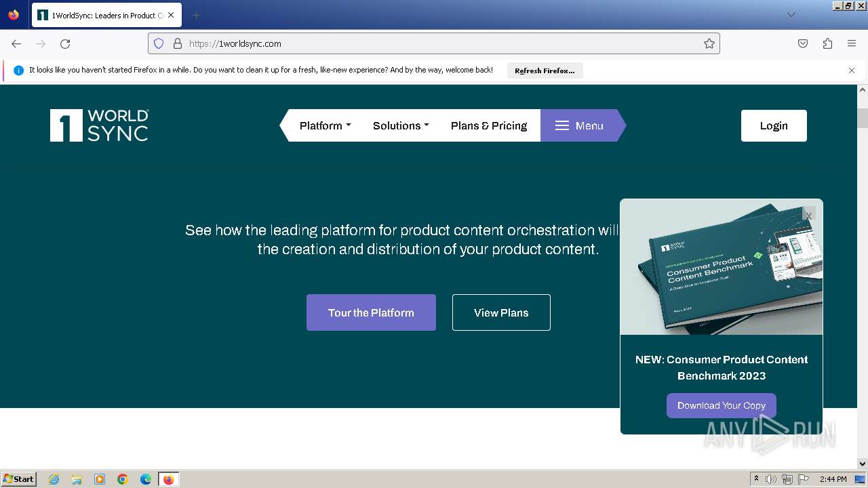
Task: Launch Google Chrome from taskbar
Action: tap(123, 479)
